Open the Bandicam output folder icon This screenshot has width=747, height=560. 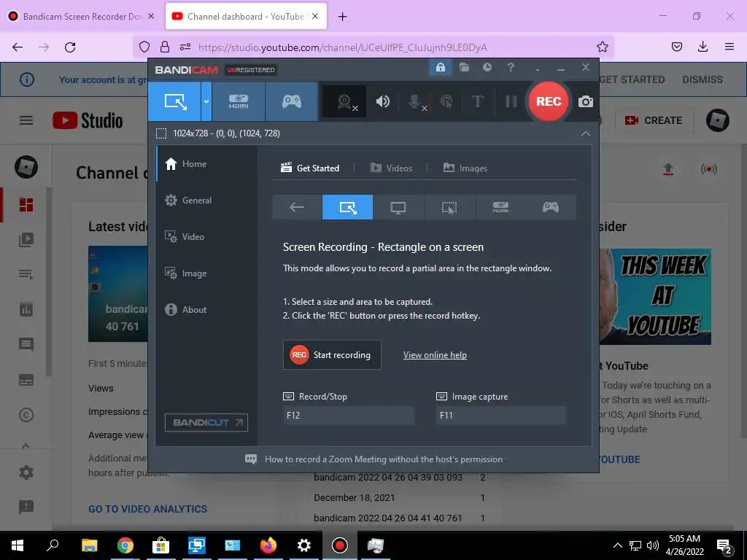click(465, 67)
